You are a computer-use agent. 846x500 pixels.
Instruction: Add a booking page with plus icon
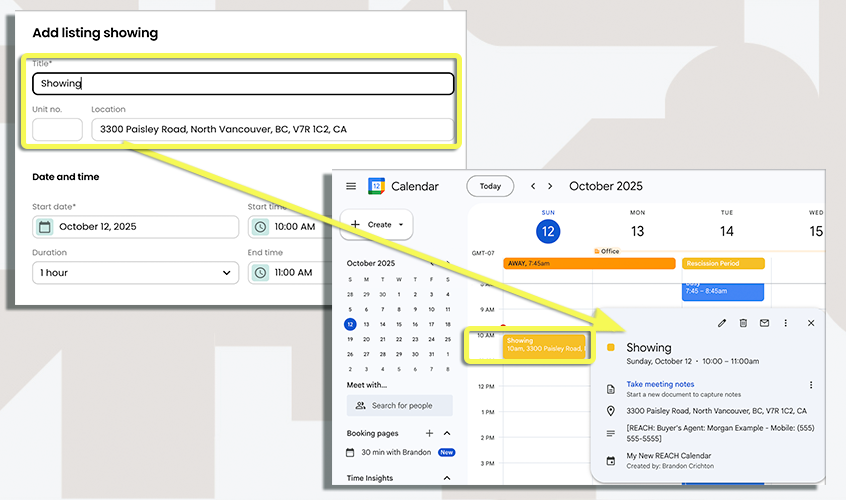[429, 433]
